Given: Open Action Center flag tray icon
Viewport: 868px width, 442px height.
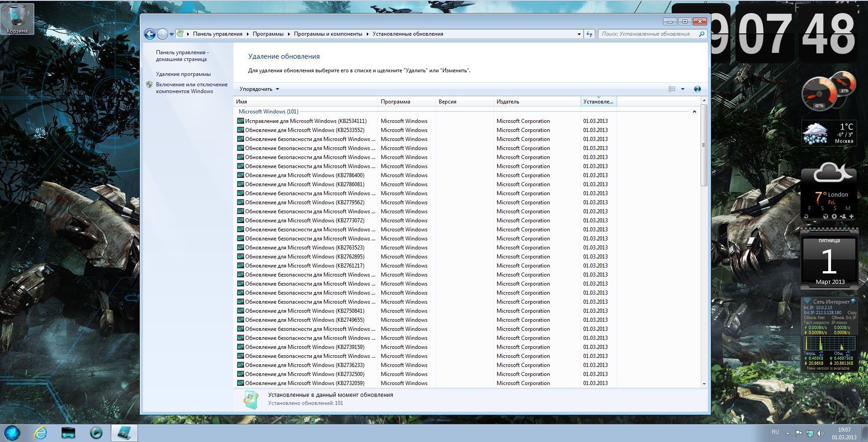Looking at the screenshot, I should point(798,434).
